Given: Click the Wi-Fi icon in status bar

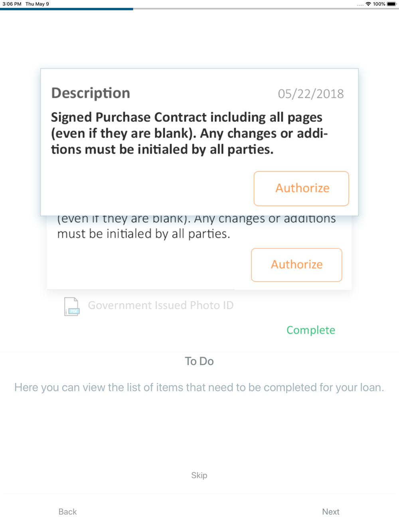Looking at the screenshot, I should 368,4.
